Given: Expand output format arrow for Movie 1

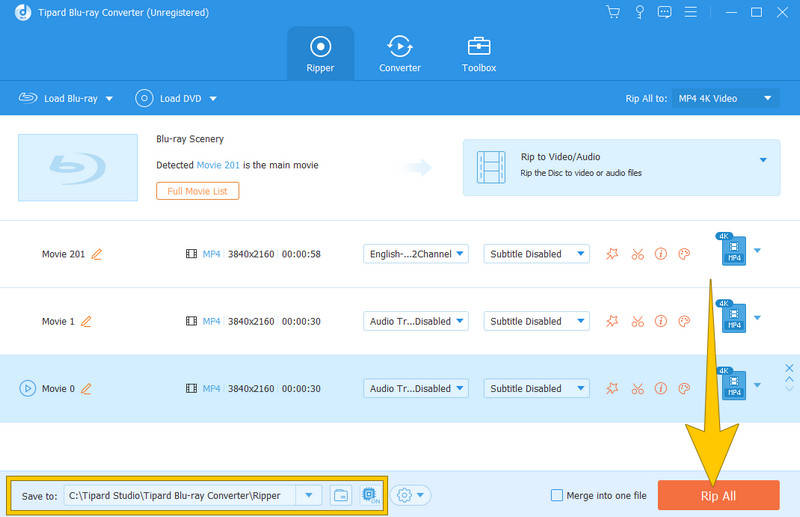Looking at the screenshot, I should pyautogui.click(x=757, y=317).
